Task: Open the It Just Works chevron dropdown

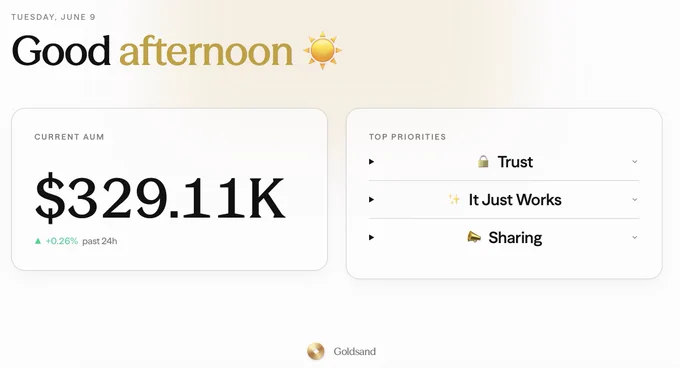Action: pyautogui.click(x=634, y=199)
